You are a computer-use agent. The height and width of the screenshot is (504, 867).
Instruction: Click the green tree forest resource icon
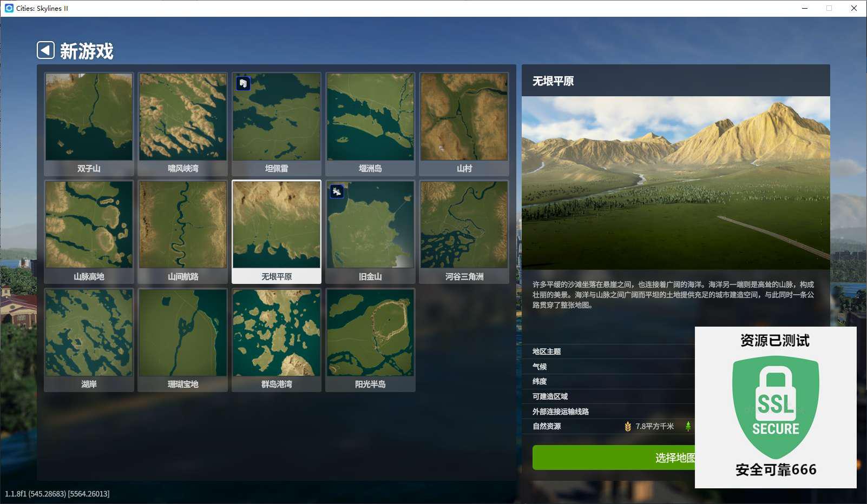coord(688,426)
